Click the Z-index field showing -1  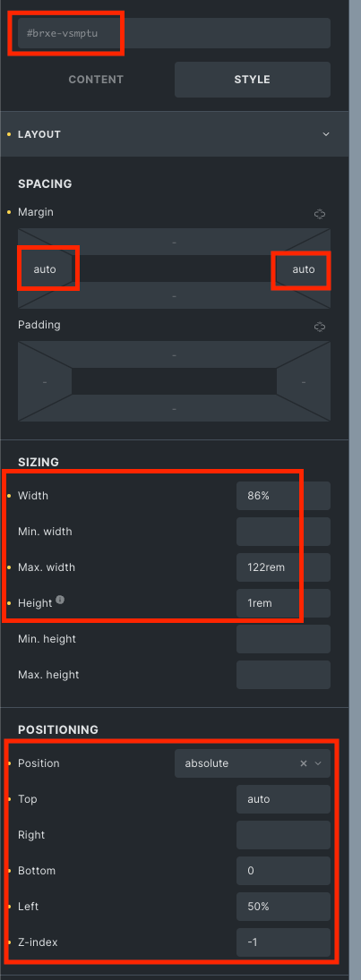283,942
